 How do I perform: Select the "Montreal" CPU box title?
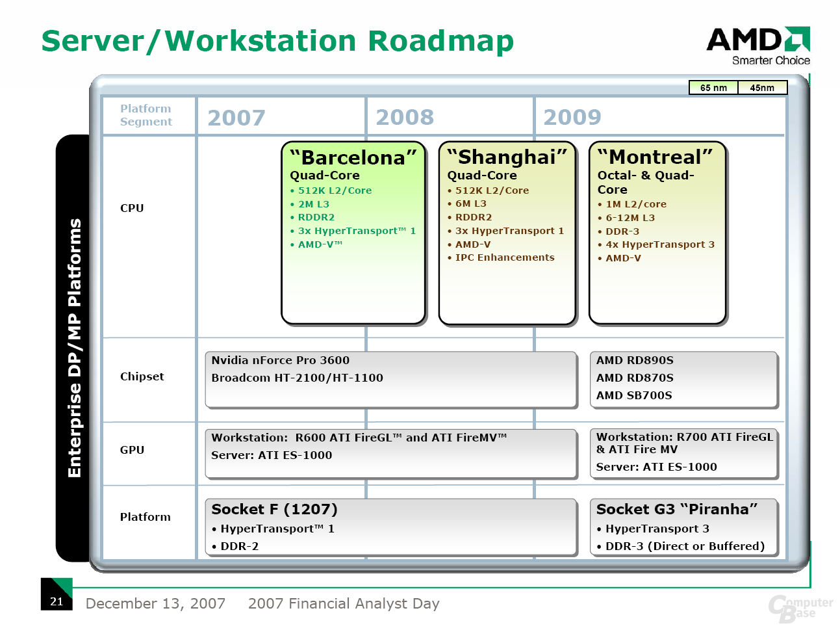(x=655, y=157)
